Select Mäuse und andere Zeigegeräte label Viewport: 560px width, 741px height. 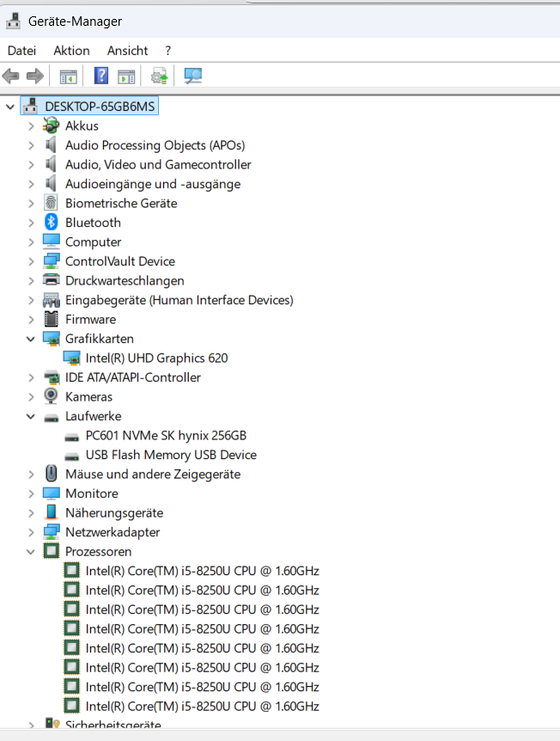point(153,474)
